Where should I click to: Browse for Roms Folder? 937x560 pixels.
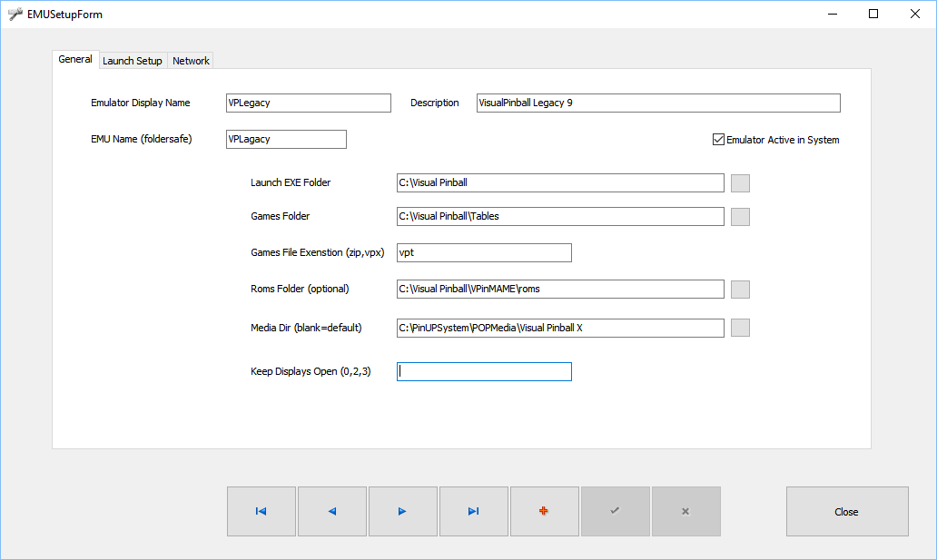tap(740, 290)
